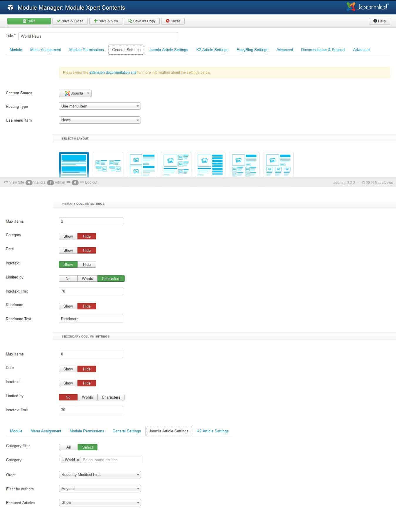Click Log out link in footer

(91, 182)
